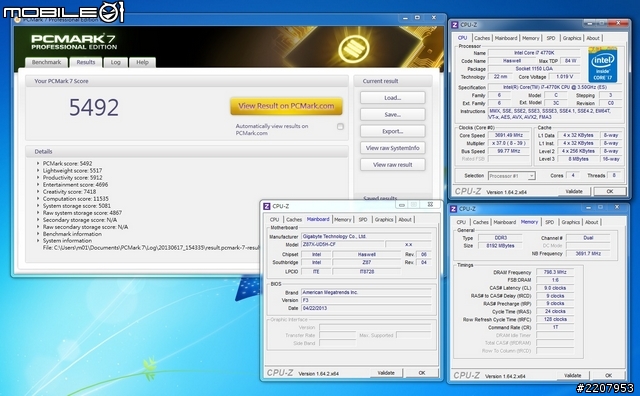The height and width of the screenshot is (396, 640).
Task: Select Memory tab in CPU-Z Mainboard window
Action: (342, 220)
